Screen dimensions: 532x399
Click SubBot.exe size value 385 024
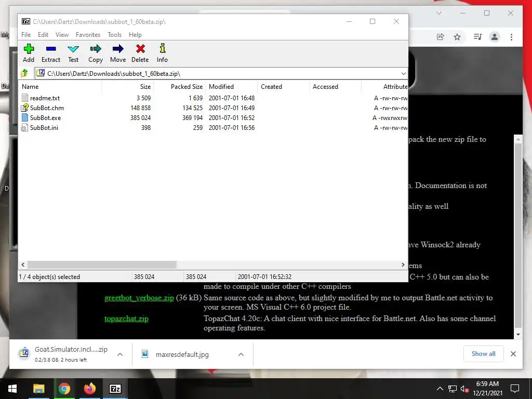pyautogui.click(x=140, y=118)
